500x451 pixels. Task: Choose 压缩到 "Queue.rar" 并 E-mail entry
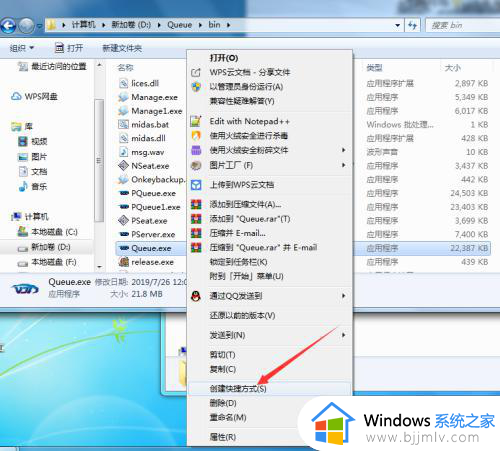(269, 247)
